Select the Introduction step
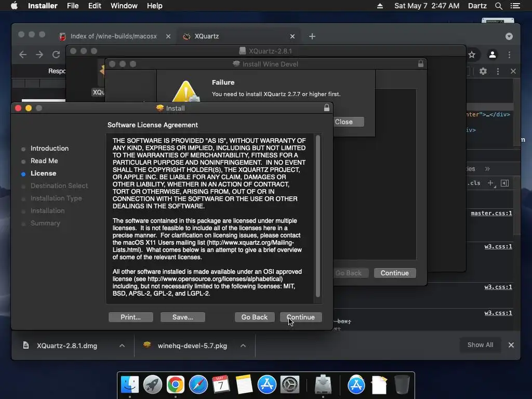This screenshot has height=399, width=532. [49, 148]
